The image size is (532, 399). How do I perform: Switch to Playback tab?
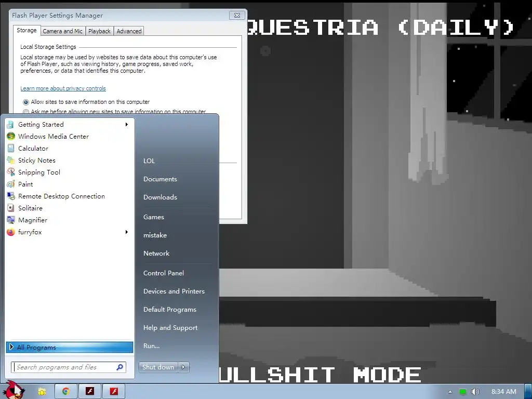[x=99, y=31]
